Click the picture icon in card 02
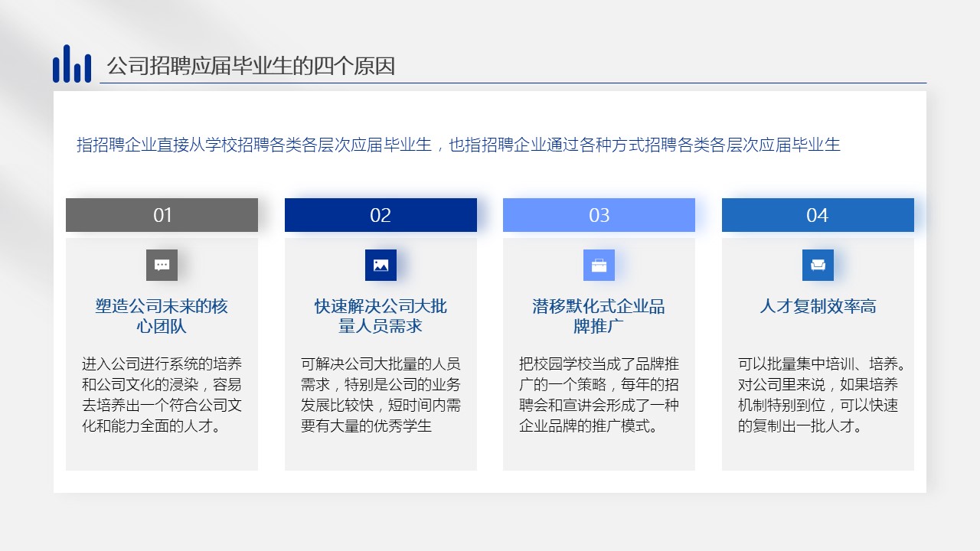The image size is (980, 551). (381, 265)
